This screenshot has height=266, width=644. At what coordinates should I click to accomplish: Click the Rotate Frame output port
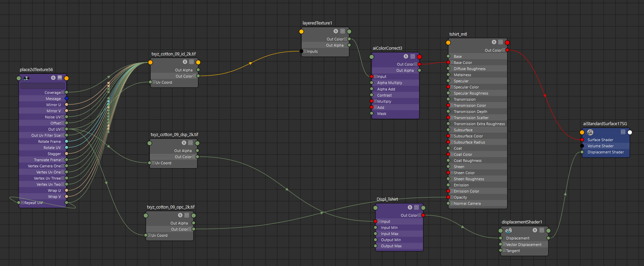(66, 142)
